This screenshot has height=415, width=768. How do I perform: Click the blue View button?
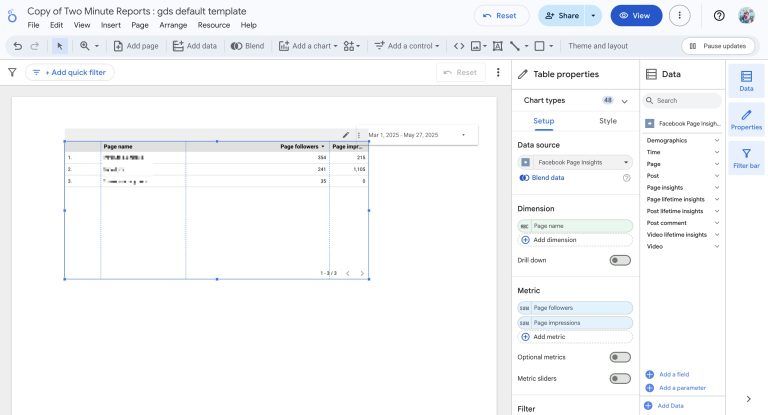tap(636, 16)
